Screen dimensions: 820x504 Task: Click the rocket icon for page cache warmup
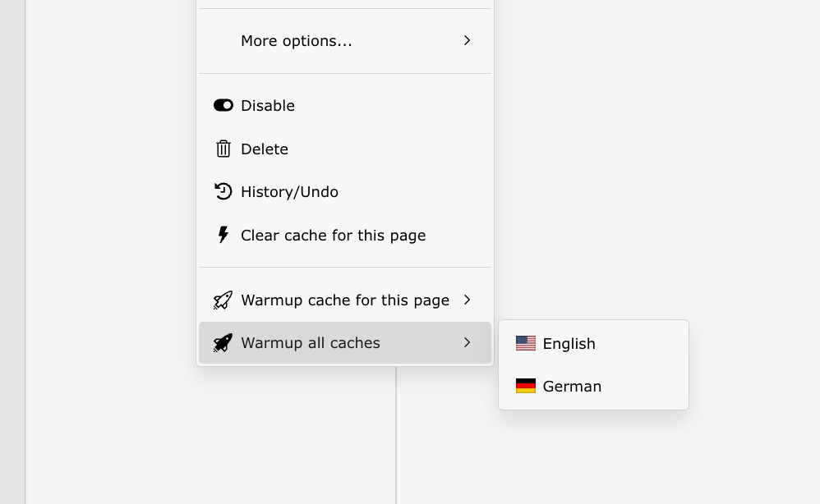[223, 300]
